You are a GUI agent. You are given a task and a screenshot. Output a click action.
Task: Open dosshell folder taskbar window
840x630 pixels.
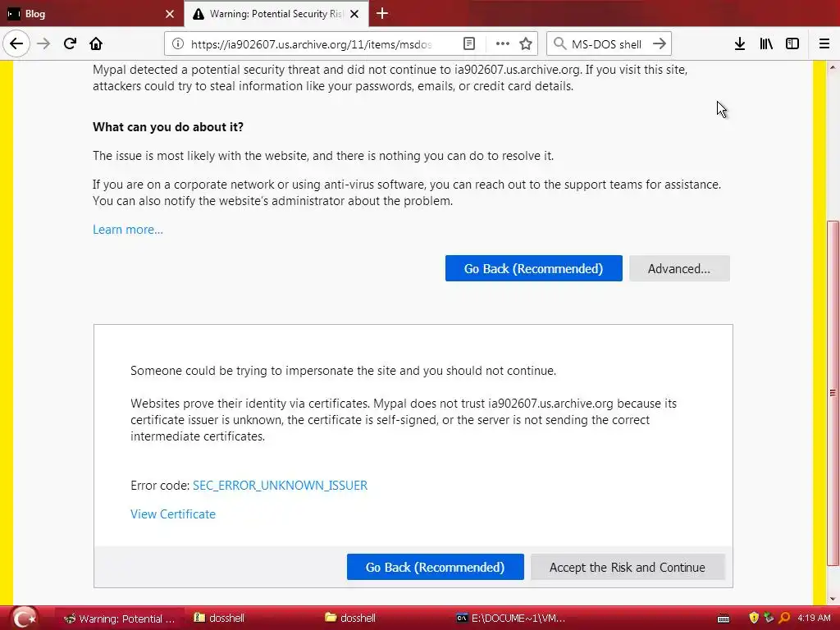click(351, 619)
